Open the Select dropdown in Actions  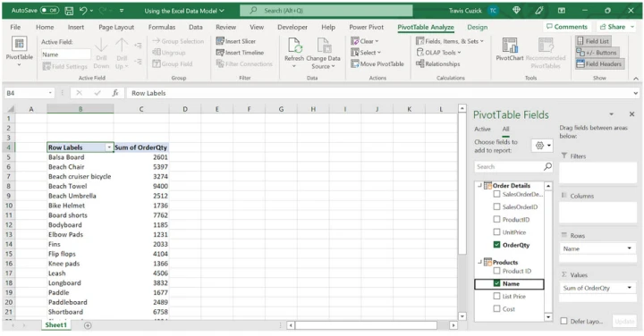366,53
